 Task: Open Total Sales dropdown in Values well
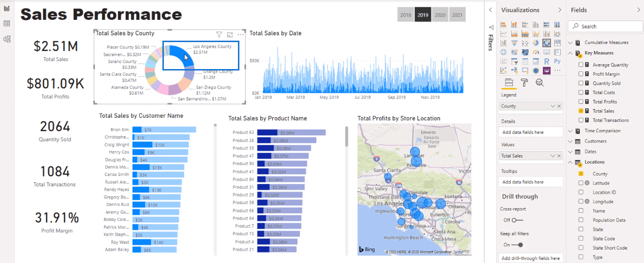coord(553,156)
